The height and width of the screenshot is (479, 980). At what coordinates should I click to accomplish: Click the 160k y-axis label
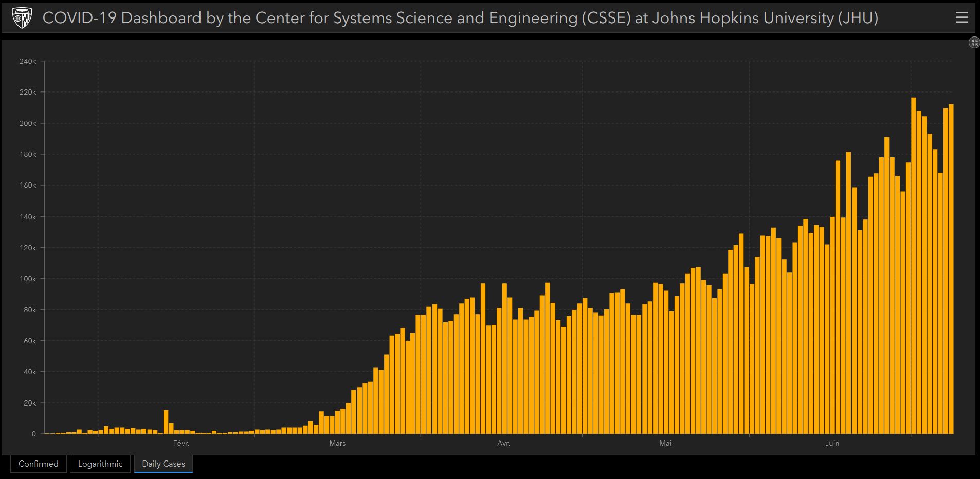click(x=28, y=185)
